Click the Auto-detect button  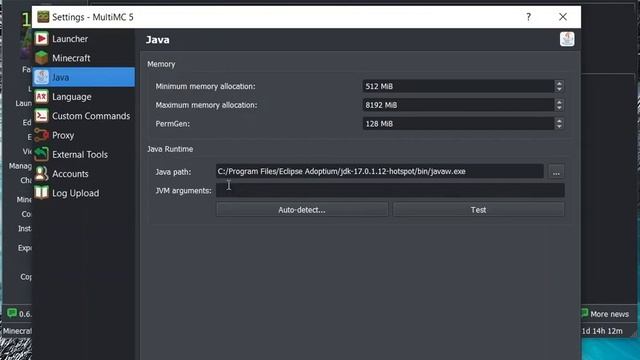(302, 210)
